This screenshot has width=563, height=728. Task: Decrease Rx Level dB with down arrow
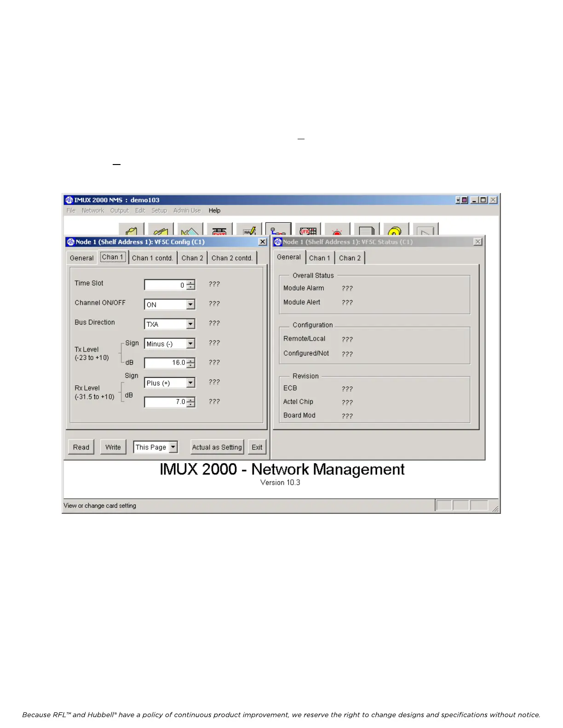tap(190, 404)
